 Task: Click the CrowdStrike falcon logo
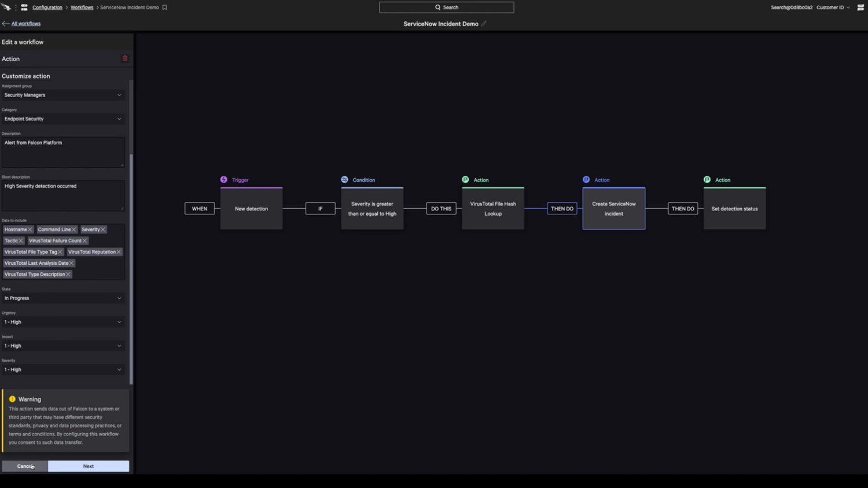coord(6,8)
